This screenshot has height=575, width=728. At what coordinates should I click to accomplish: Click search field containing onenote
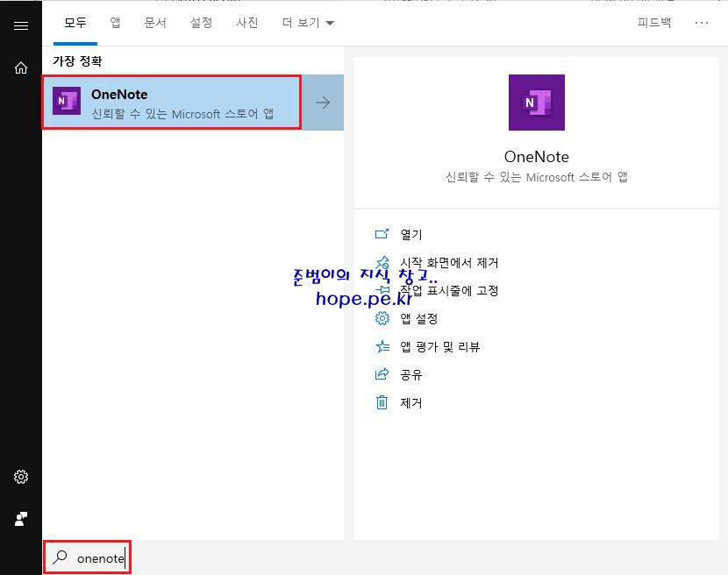tap(88, 557)
